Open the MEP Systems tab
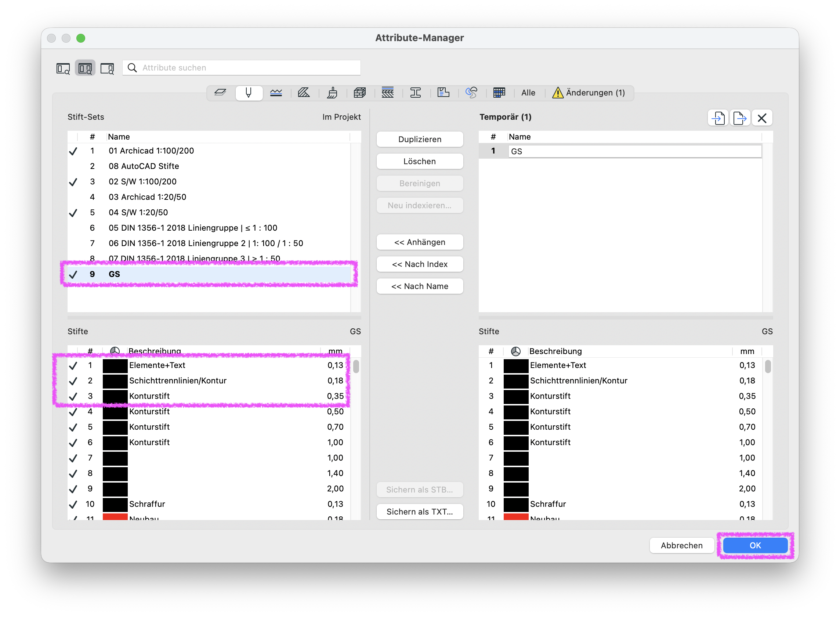Image resolution: width=840 pixels, height=617 pixels. [471, 93]
